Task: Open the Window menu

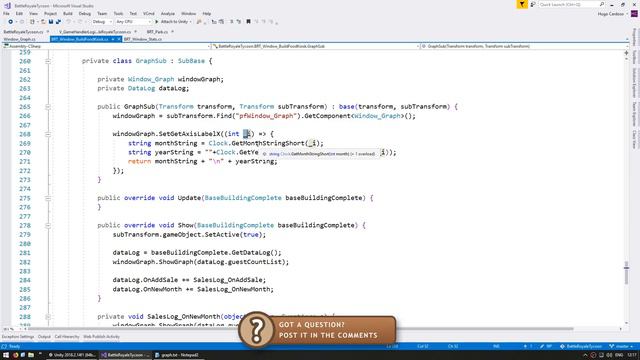Action: 188,13
